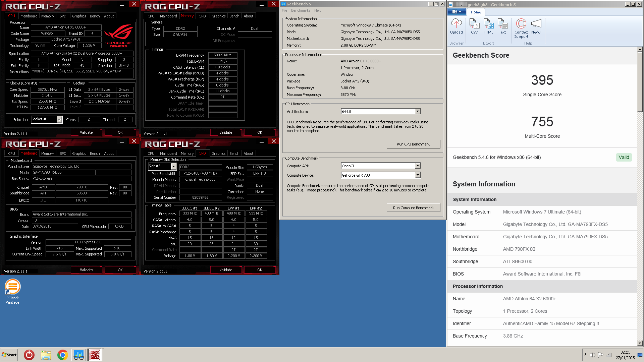Open the network signal tray icon
Screen dimensions: 644x362
click(609, 355)
